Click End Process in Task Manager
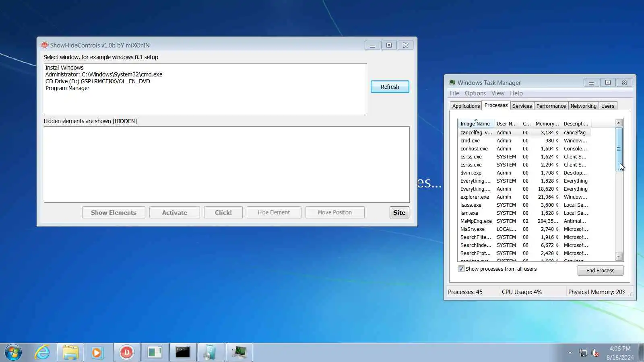The width and height of the screenshot is (644, 362). [600, 270]
